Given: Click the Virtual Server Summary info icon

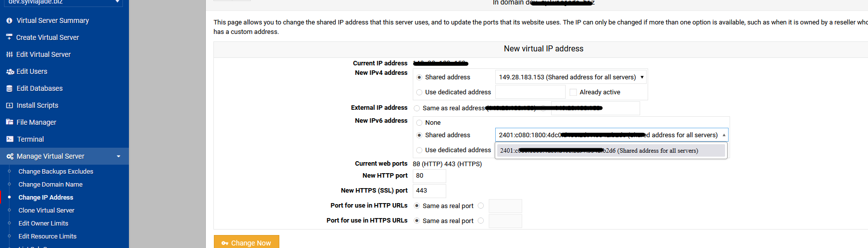Looking at the screenshot, I should point(9,20).
